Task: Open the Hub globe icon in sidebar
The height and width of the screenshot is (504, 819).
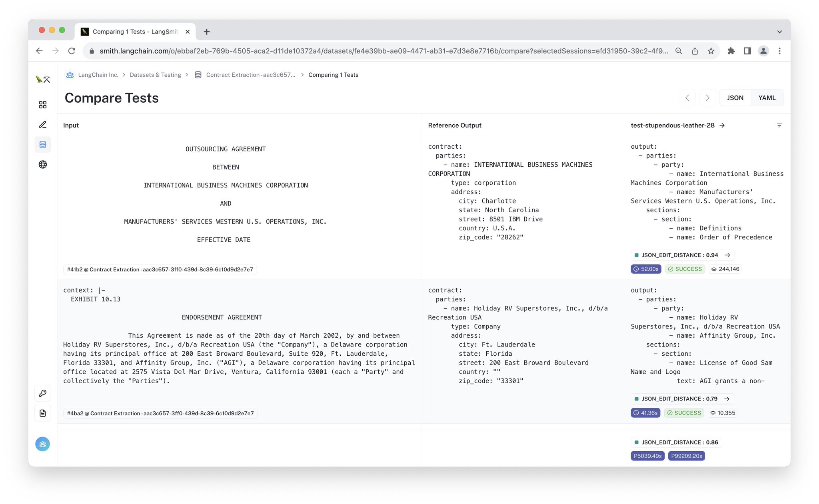Action: [x=43, y=165]
